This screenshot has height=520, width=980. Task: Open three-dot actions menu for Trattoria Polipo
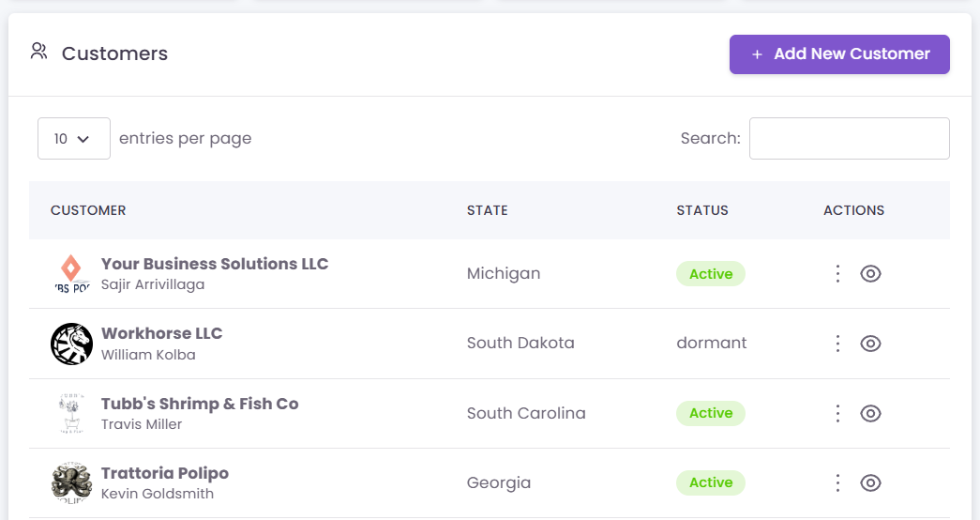pos(838,482)
